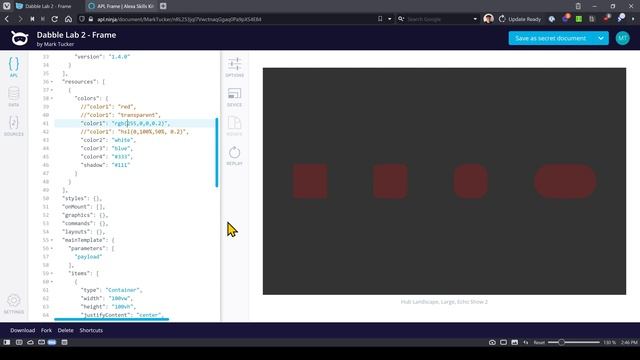This screenshot has width=640, height=360.
Task: Collapse the "items" line 59 fold
Action: coord(52,273)
